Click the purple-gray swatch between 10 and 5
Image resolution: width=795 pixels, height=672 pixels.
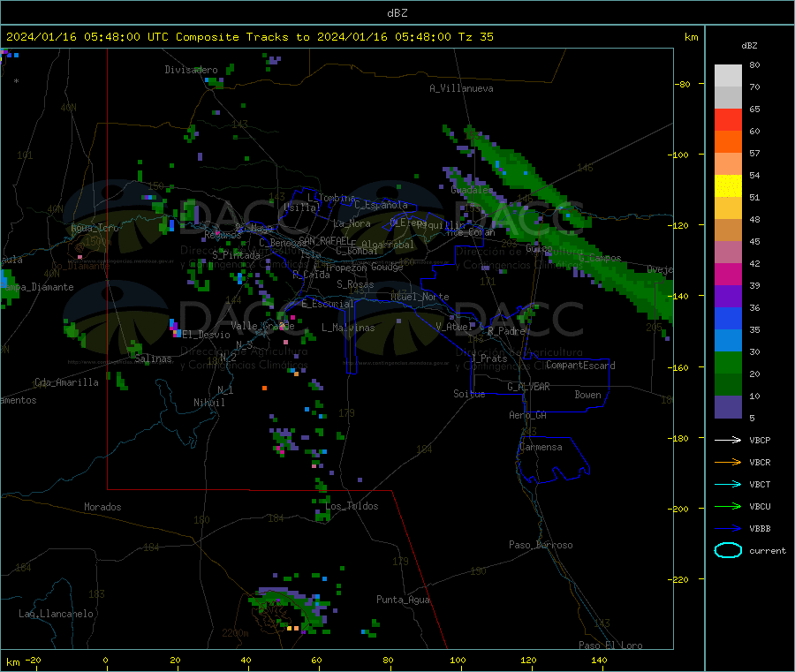click(728, 407)
